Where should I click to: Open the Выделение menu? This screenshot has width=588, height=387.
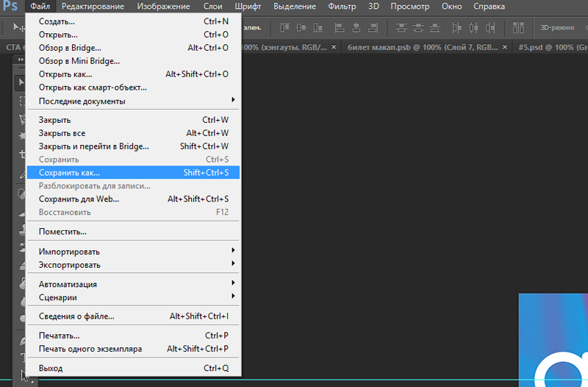click(295, 7)
